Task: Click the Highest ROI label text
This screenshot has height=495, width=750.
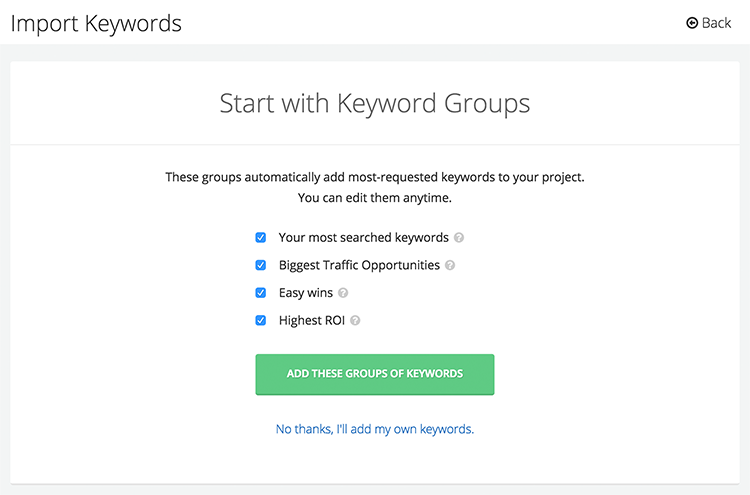Action: click(x=312, y=320)
